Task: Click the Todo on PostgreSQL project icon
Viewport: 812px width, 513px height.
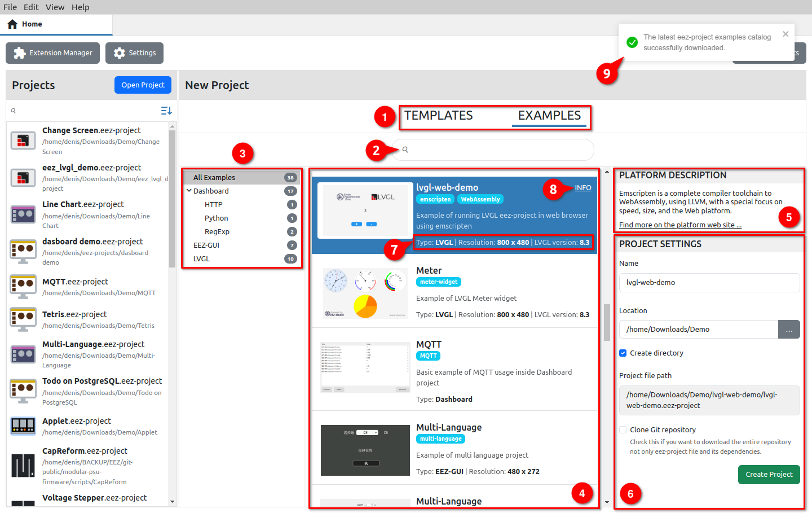Action: tap(23, 392)
